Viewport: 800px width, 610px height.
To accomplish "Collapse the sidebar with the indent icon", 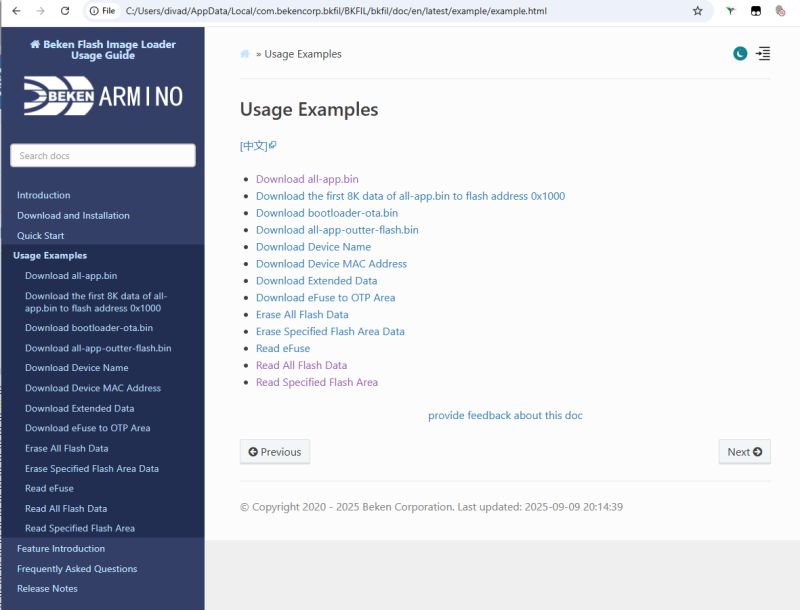I will point(763,54).
